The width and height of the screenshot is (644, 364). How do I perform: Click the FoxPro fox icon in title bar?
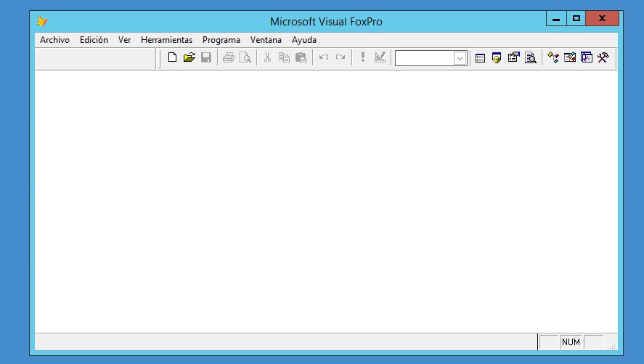click(x=42, y=21)
